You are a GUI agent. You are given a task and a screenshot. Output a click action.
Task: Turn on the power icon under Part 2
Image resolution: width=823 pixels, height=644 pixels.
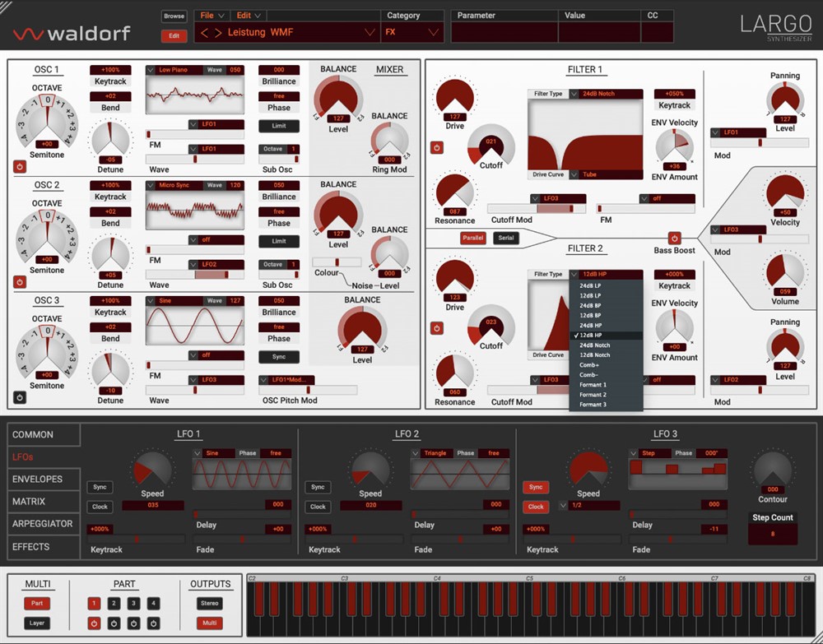pos(114,623)
